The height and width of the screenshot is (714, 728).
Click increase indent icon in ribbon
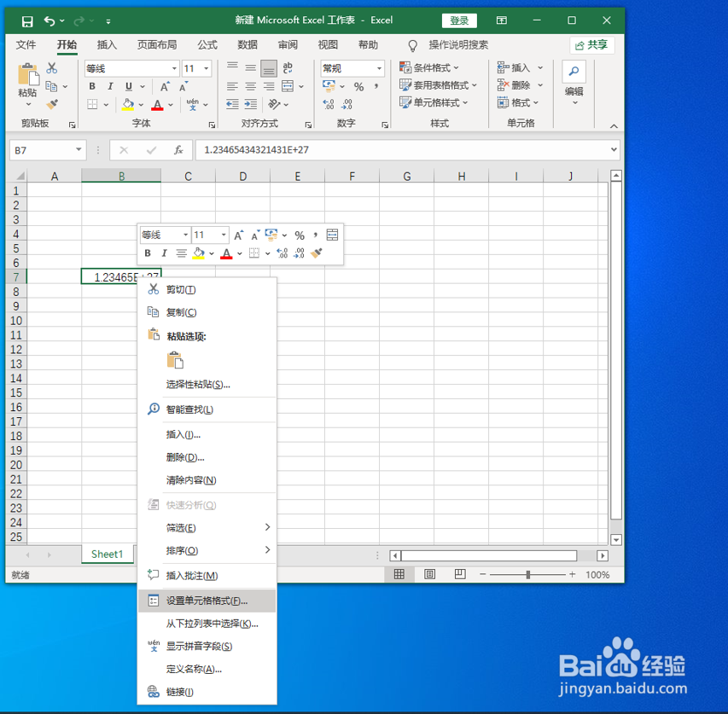(x=251, y=104)
